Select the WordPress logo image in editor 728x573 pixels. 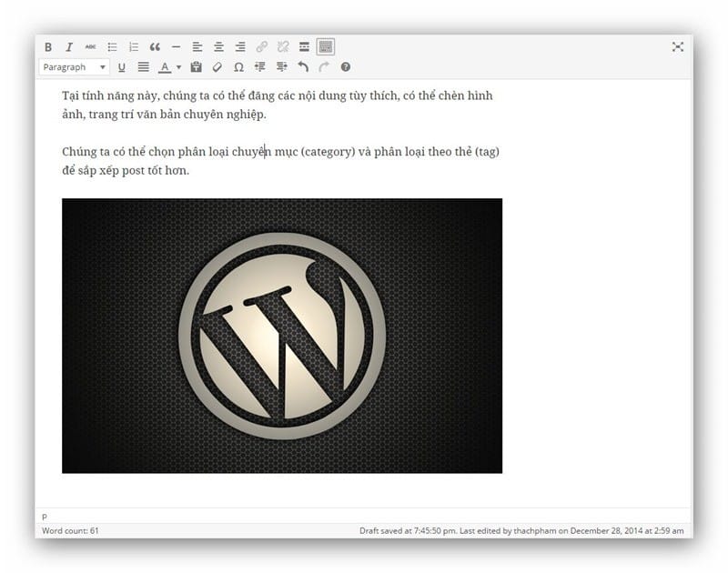282,336
